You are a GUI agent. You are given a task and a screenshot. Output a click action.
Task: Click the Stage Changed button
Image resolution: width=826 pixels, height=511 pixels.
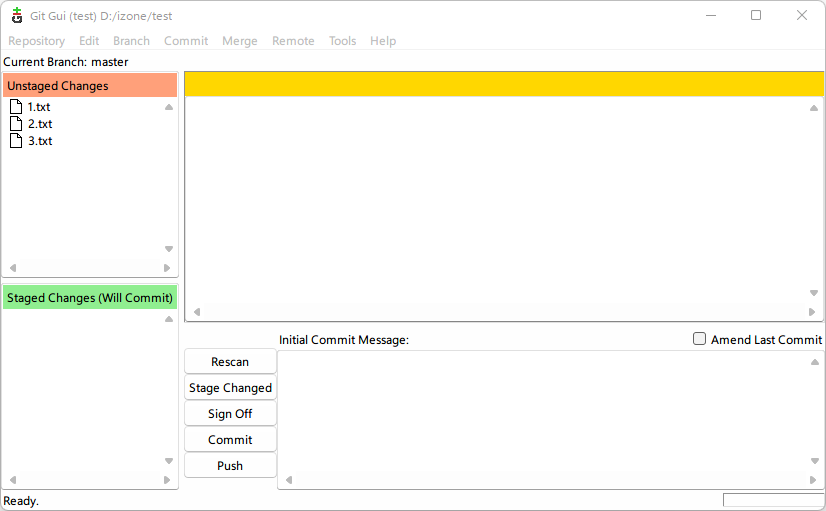(230, 388)
